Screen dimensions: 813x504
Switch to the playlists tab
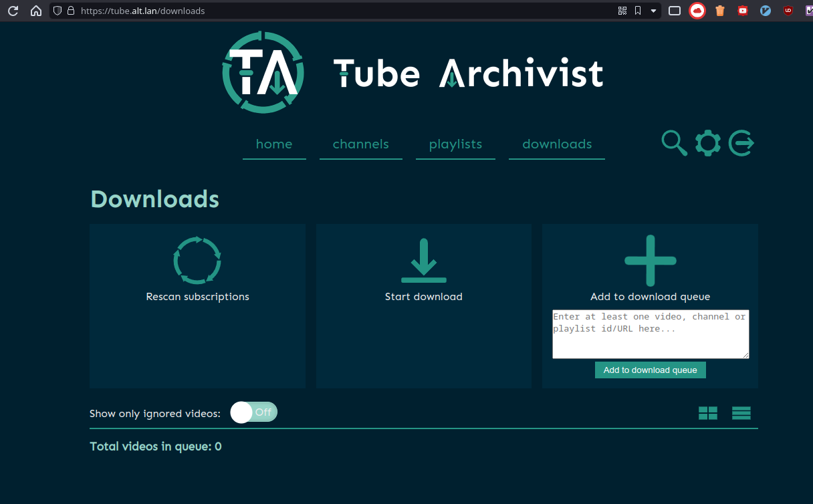[x=455, y=144]
